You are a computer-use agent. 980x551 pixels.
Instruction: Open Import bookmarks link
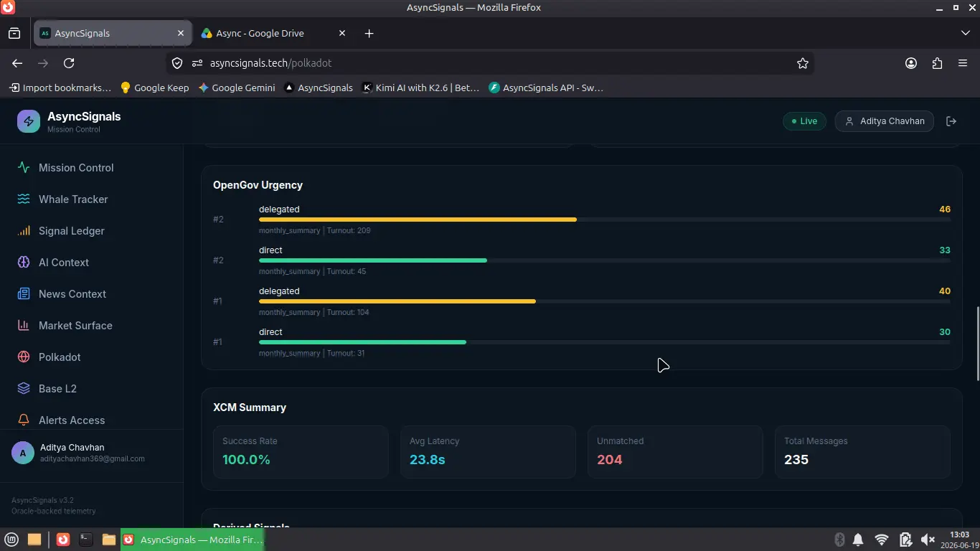(x=60, y=88)
